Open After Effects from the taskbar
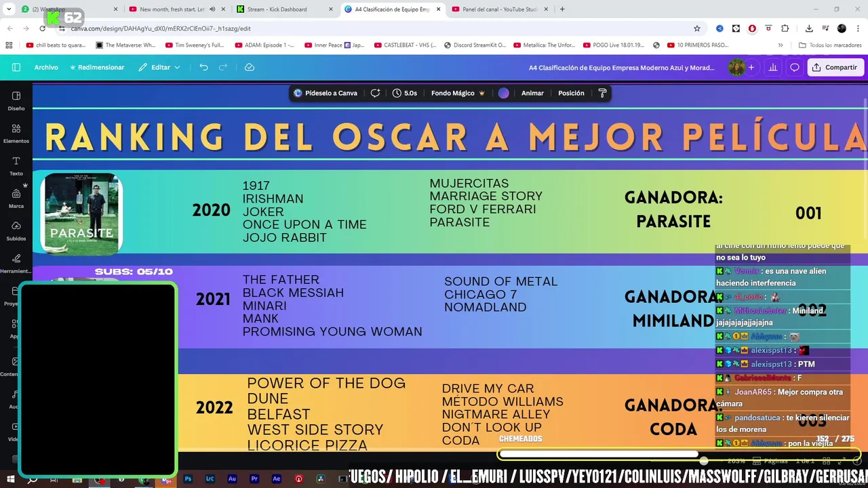The image size is (868, 488). (x=276, y=479)
